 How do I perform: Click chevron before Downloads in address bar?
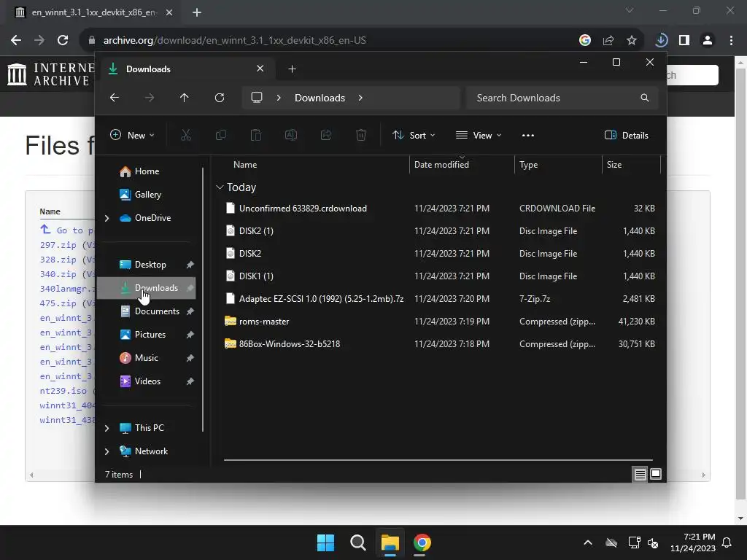[x=279, y=98]
